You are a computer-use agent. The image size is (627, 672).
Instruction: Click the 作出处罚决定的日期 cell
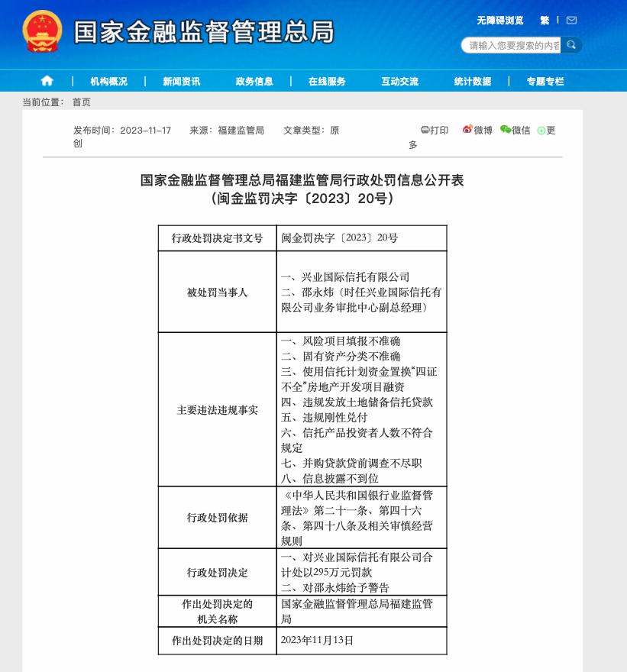[218, 641]
